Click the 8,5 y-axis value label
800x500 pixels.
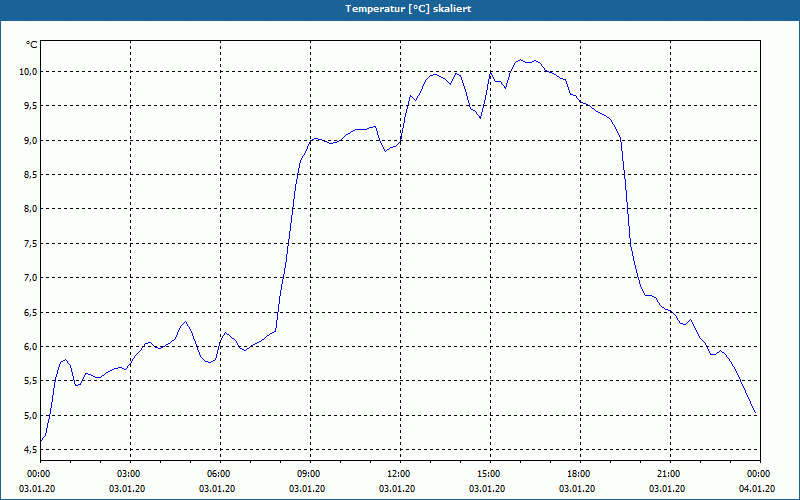30,174
